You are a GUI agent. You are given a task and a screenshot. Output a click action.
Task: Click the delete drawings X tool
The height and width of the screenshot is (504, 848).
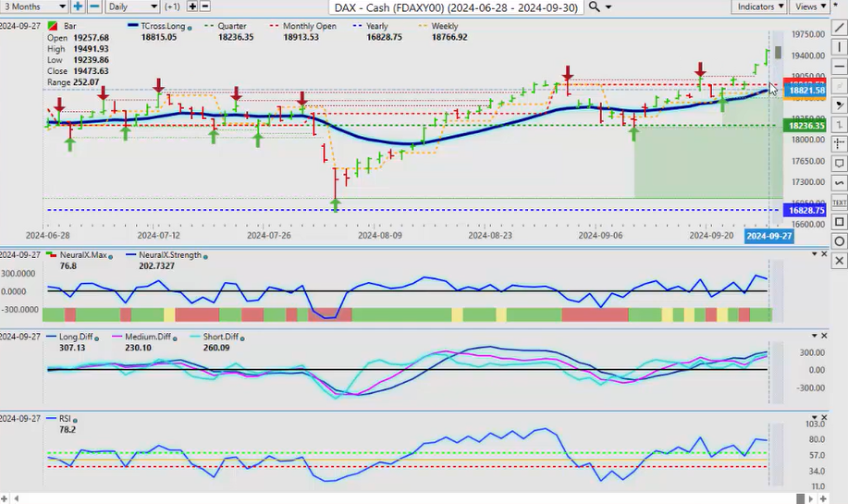pos(840,261)
